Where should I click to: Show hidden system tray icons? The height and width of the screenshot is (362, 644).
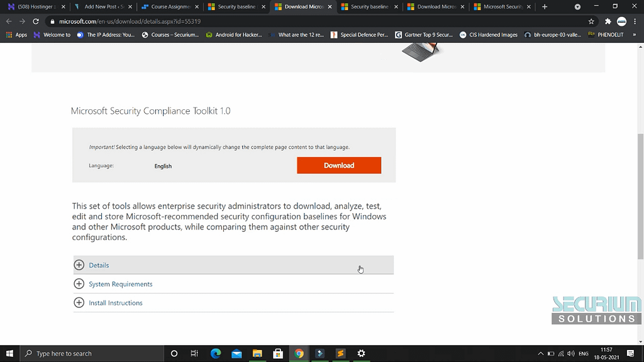[x=540, y=354]
